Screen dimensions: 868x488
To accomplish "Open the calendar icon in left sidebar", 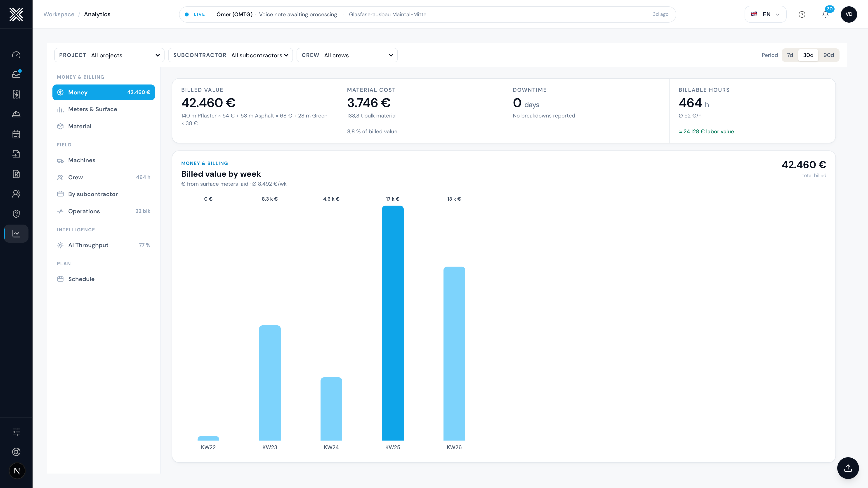I will 16,134.
